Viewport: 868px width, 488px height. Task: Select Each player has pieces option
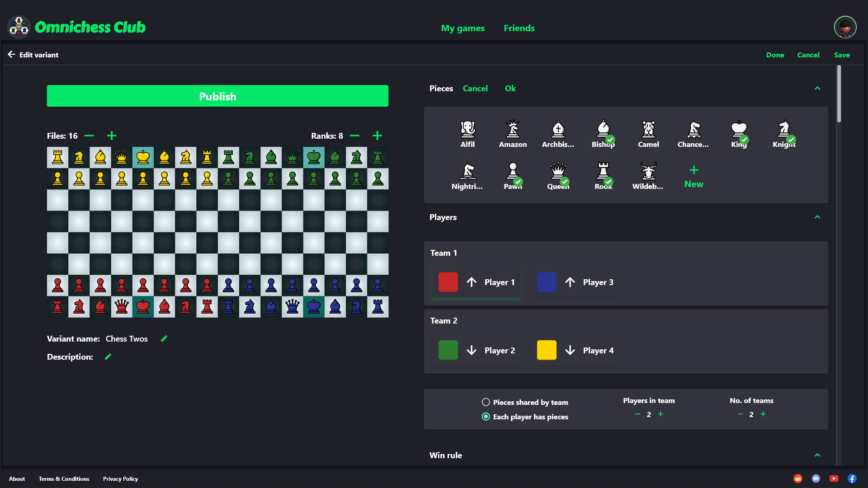pos(485,417)
